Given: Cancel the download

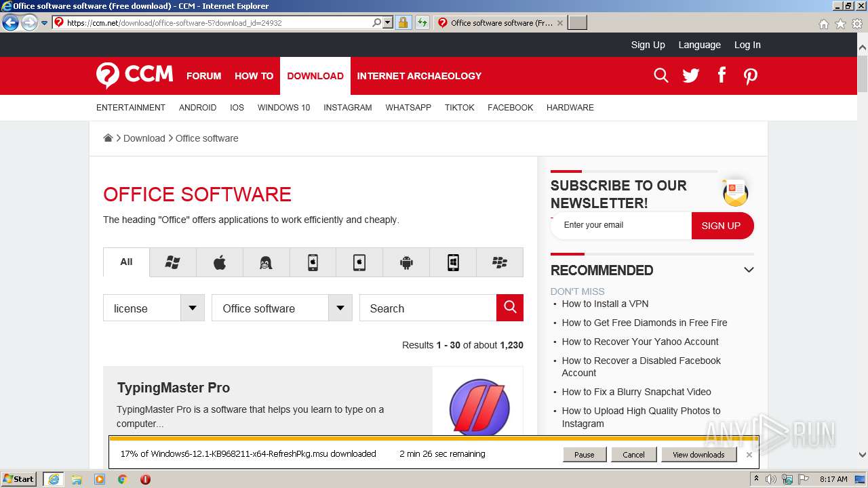Looking at the screenshot, I should click(x=633, y=454).
